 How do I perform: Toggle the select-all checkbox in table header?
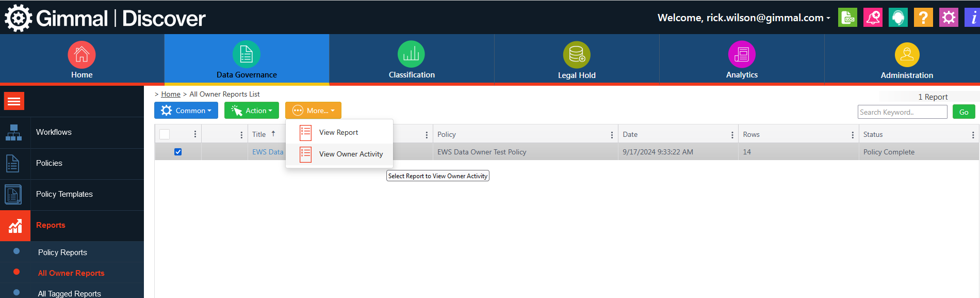coord(165,134)
